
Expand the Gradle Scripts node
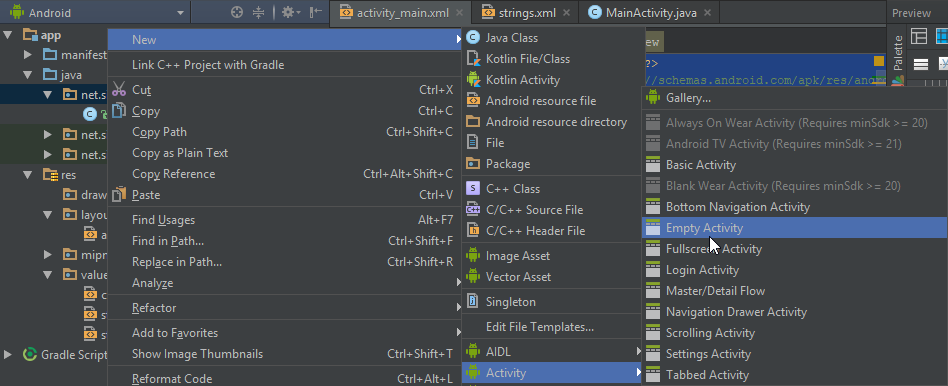8,354
